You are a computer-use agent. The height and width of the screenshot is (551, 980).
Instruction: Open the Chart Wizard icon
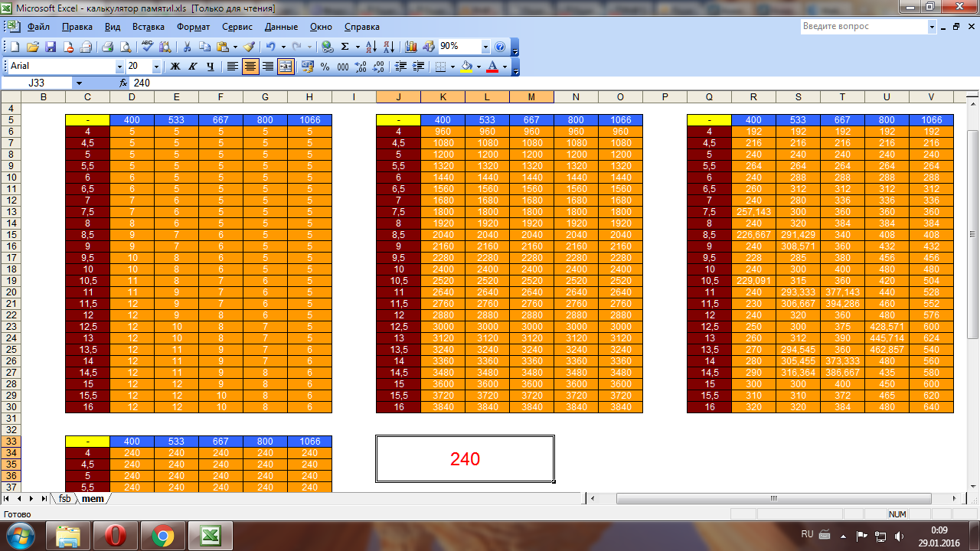tap(411, 47)
